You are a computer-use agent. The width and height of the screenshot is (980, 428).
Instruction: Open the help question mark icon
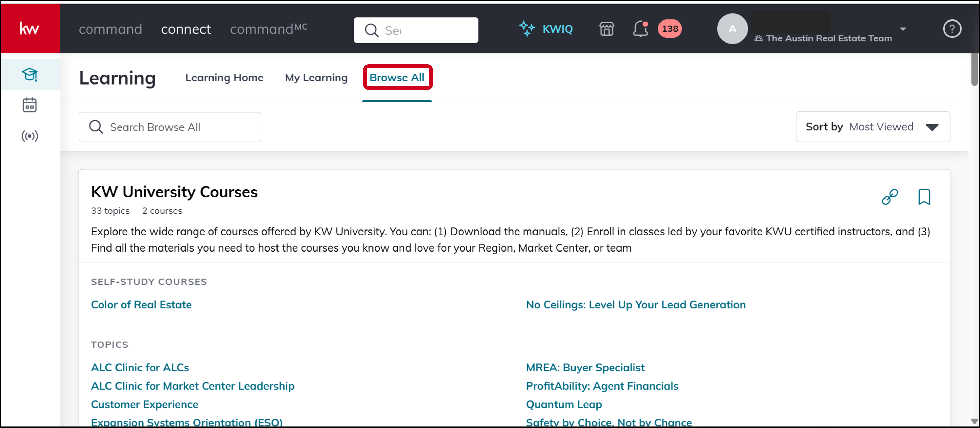tap(952, 29)
